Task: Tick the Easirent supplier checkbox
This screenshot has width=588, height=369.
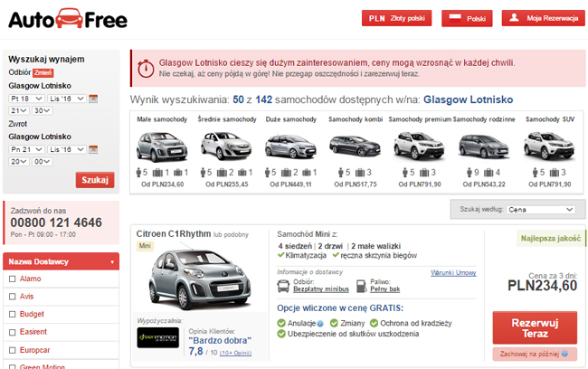Action: [13, 332]
